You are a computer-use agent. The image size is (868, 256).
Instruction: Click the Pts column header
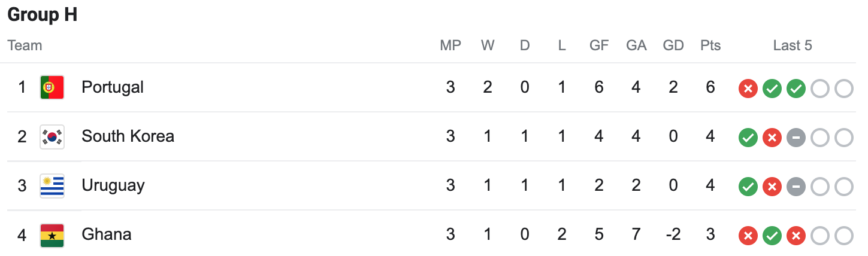[710, 45]
